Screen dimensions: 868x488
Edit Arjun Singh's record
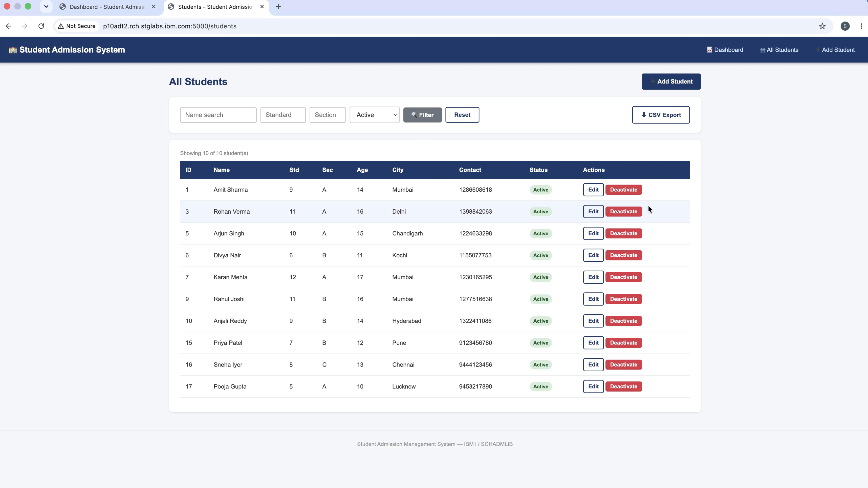pyautogui.click(x=593, y=233)
